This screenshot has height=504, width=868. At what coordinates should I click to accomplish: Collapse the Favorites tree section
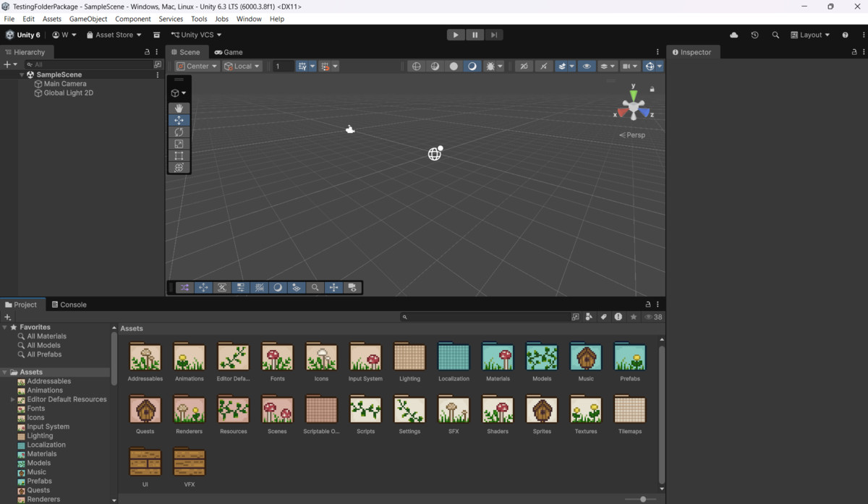tap(4, 328)
